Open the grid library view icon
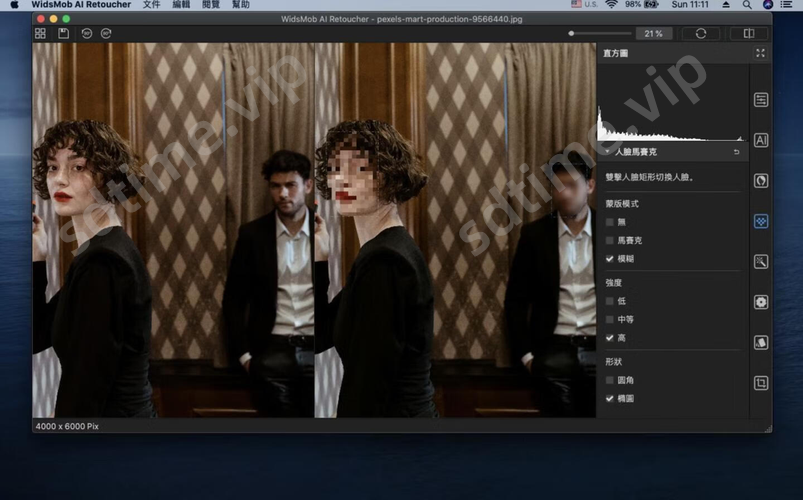 point(40,33)
